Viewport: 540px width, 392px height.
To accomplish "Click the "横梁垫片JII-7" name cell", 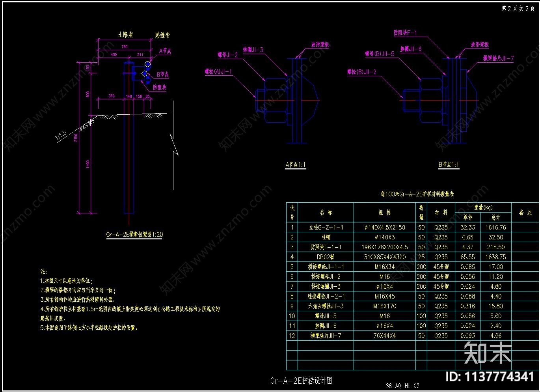I will coord(326,336).
